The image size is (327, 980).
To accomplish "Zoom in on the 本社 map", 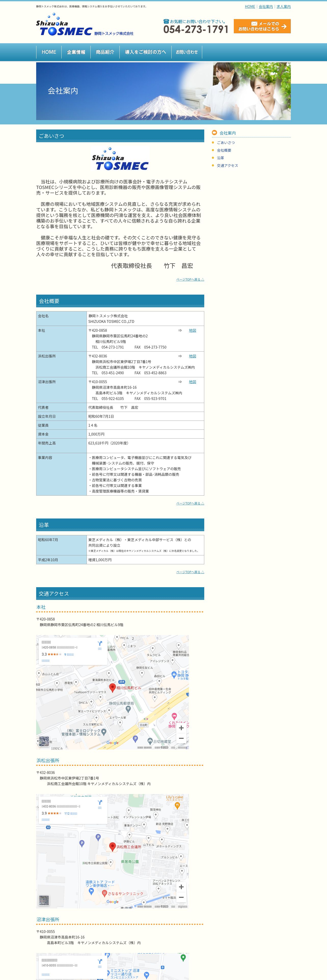I will click(x=181, y=728).
